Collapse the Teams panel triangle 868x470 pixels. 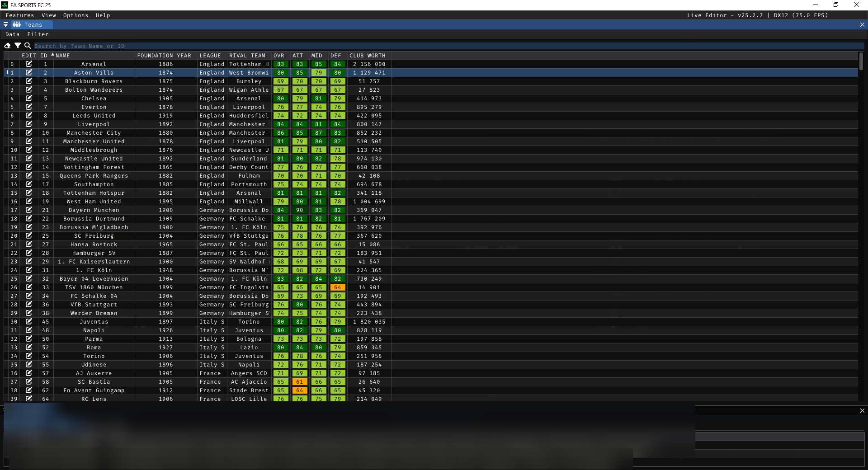5,25
